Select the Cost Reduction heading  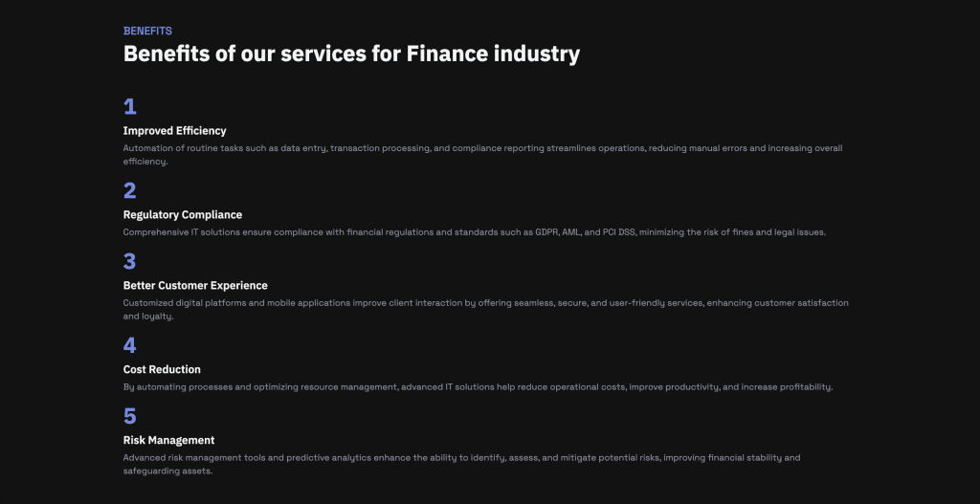tap(162, 369)
